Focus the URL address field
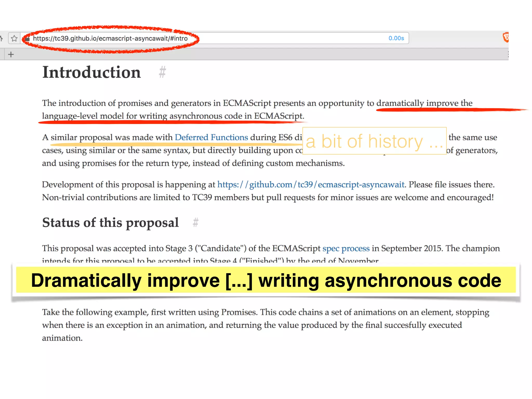 tap(215, 38)
